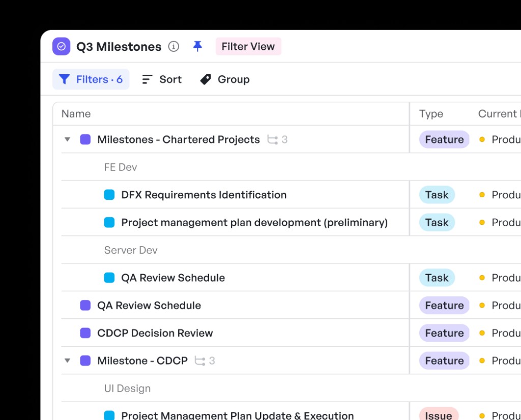Click the blue pin icon
This screenshot has width=521, height=420.
click(x=198, y=46)
